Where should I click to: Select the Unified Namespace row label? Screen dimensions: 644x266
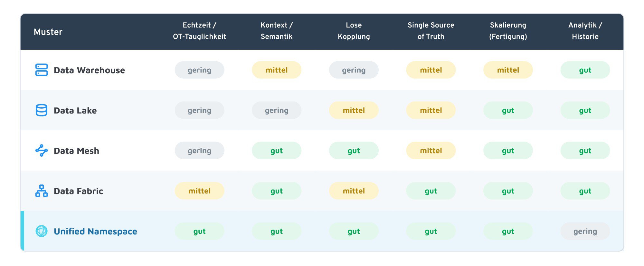pyautogui.click(x=95, y=232)
